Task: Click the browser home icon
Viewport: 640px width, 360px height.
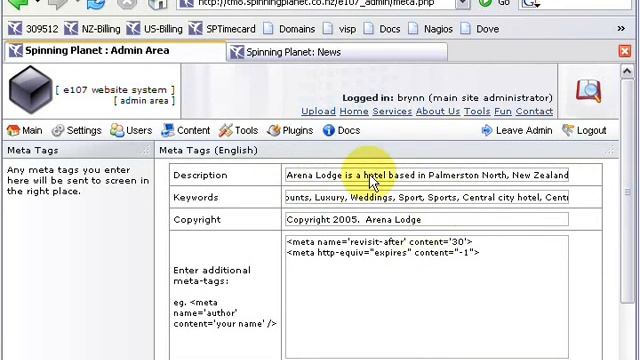Action: click(x=158, y=4)
